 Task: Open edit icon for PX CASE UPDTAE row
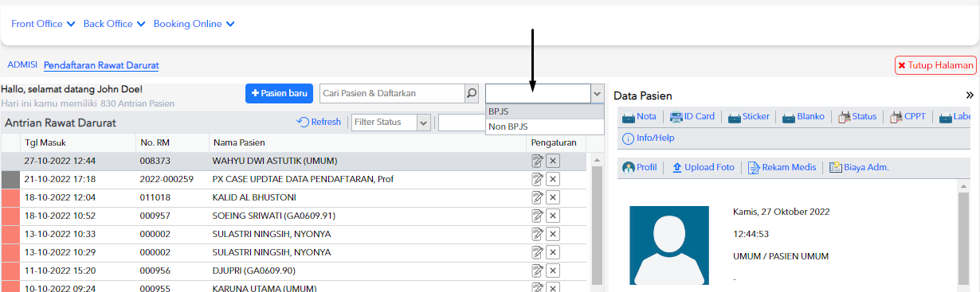[x=538, y=179]
